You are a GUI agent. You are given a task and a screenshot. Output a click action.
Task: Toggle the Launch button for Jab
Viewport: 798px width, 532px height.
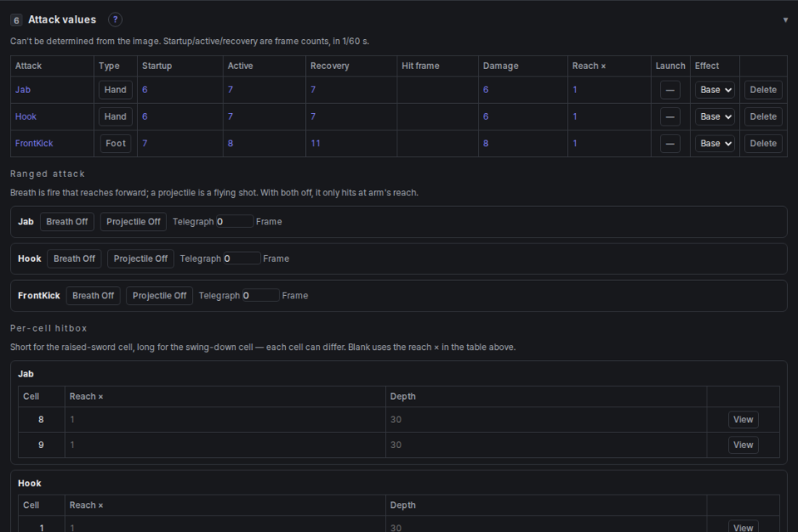coord(670,90)
